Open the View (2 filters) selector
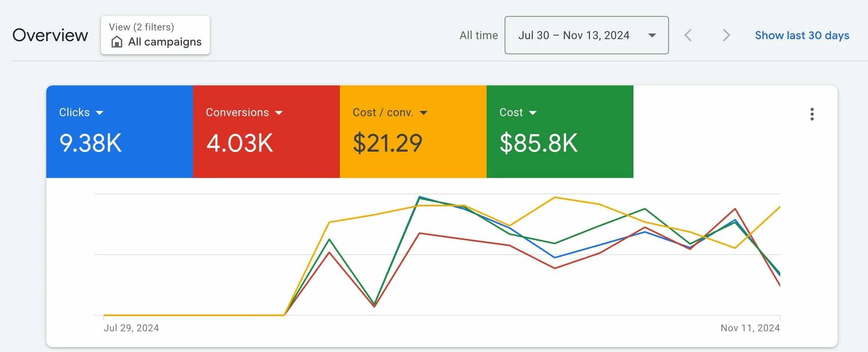Image resolution: width=868 pixels, height=352 pixels. 155,35
